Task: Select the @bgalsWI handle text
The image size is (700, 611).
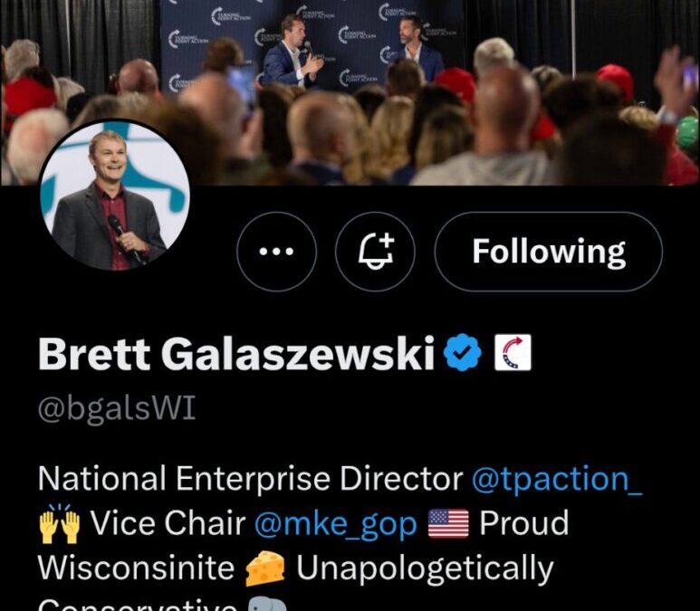Action: [x=117, y=407]
